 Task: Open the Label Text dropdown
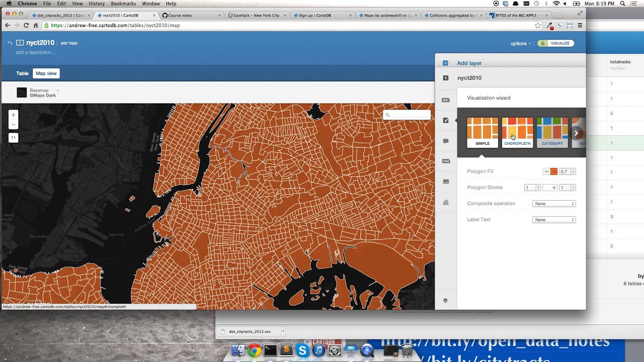click(554, 220)
